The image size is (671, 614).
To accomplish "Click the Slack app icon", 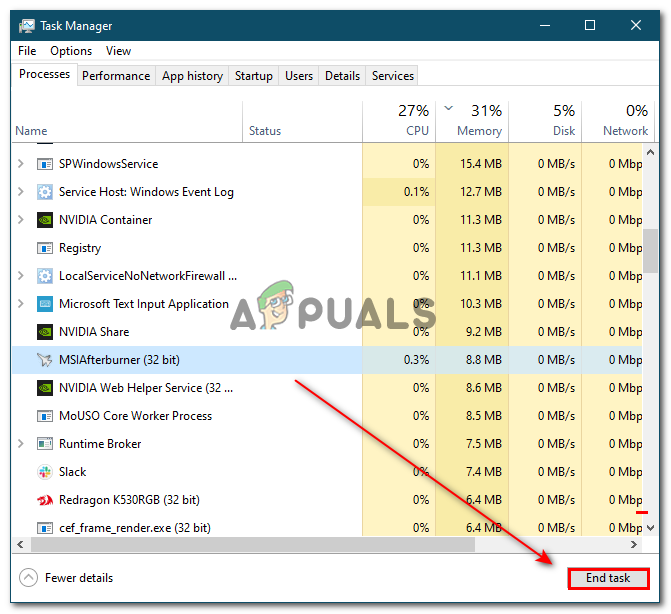I will tap(45, 472).
